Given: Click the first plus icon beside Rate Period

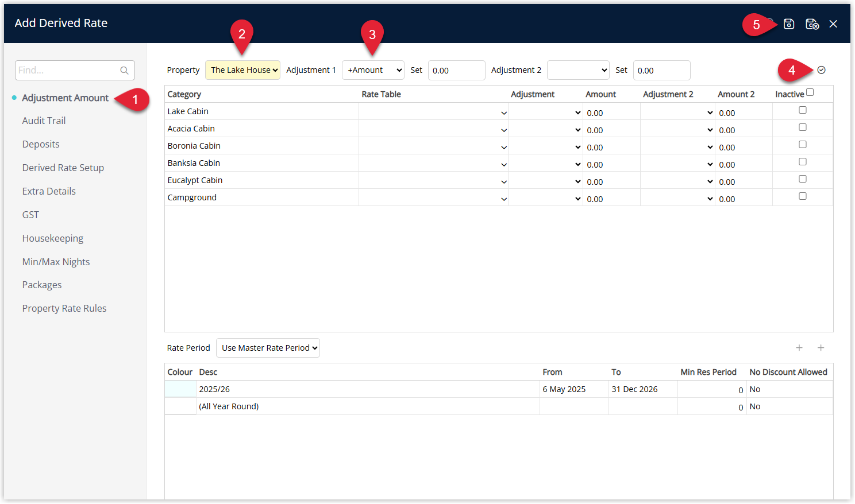Looking at the screenshot, I should coord(799,348).
